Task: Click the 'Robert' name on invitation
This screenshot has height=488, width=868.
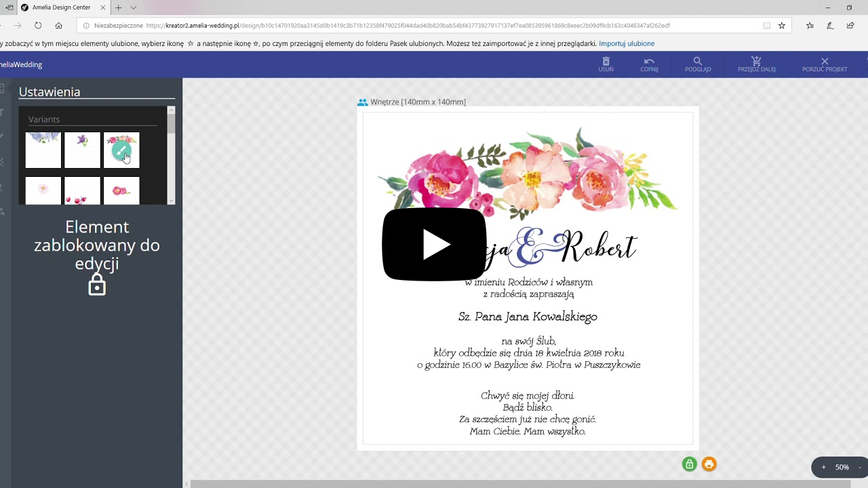Action: (599, 247)
